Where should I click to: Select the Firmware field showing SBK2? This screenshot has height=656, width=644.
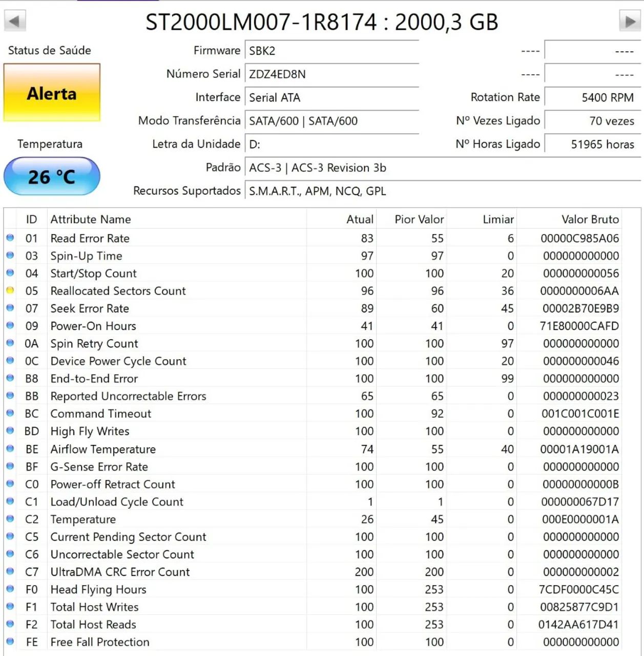tap(332, 51)
